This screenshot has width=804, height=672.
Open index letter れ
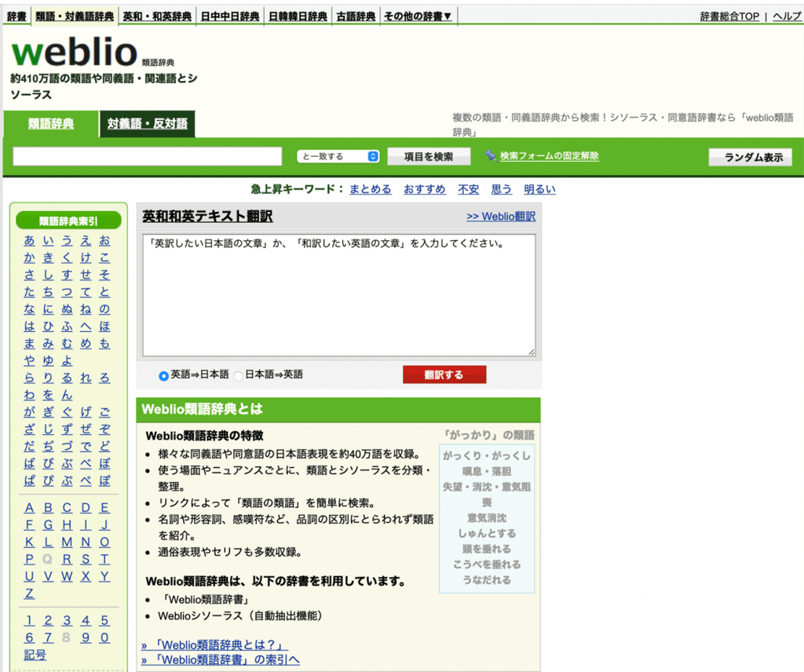tap(86, 378)
